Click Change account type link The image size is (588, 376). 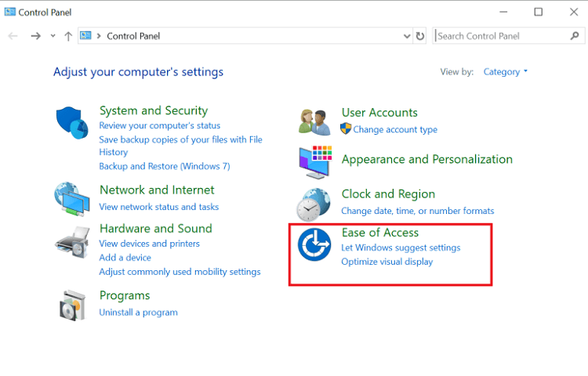point(395,130)
